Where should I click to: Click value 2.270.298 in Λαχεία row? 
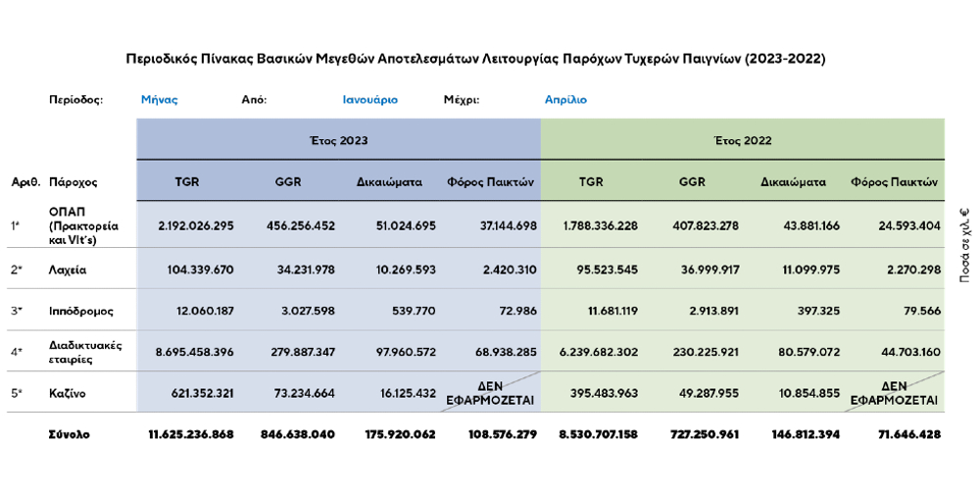point(915,270)
